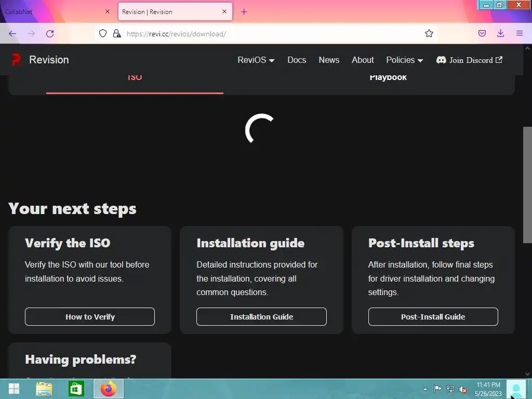The image size is (532, 399).
Task: Open the News navigation link
Action: click(329, 60)
